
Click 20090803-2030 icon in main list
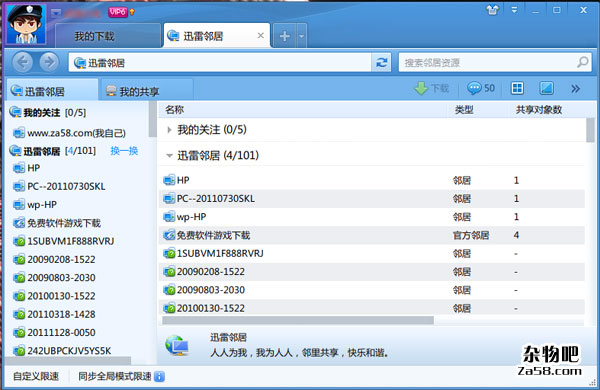pyautogui.click(x=169, y=290)
